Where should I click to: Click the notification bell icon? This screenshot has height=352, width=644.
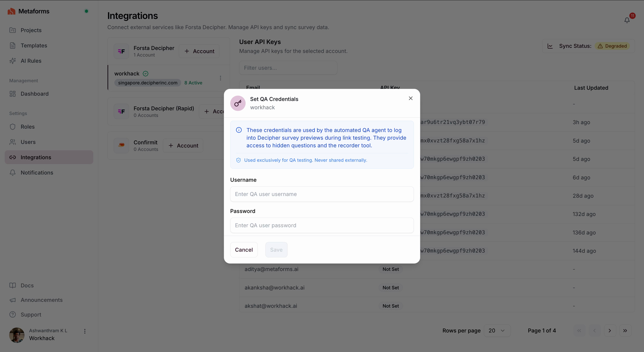627,20
